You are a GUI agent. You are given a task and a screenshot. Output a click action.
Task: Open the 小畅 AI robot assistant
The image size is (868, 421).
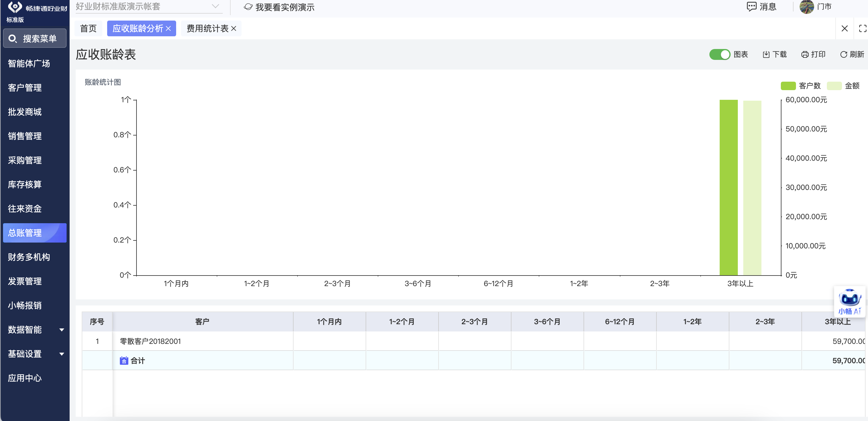(x=850, y=299)
